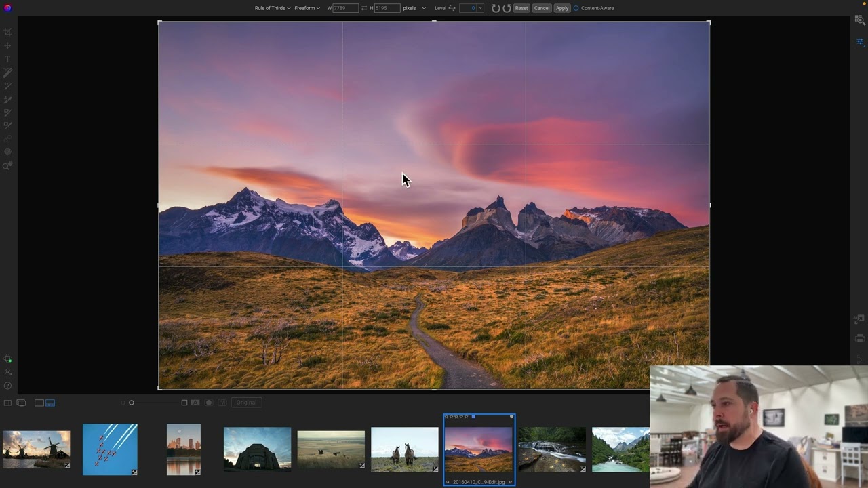This screenshot has height=488, width=868.
Task: Click the Level angle input field
Action: [x=469, y=8]
